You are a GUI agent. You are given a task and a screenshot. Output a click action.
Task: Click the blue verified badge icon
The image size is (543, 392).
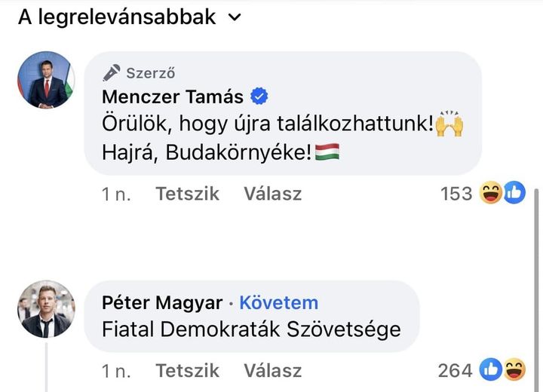click(x=260, y=96)
